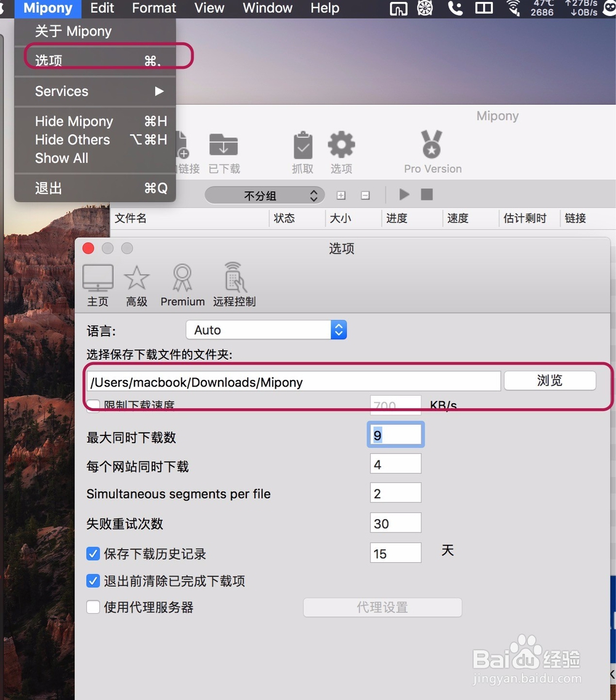Screen dimensions: 616x700
Task: Click the 最大同时下载数 field showing 9
Action: click(x=395, y=435)
